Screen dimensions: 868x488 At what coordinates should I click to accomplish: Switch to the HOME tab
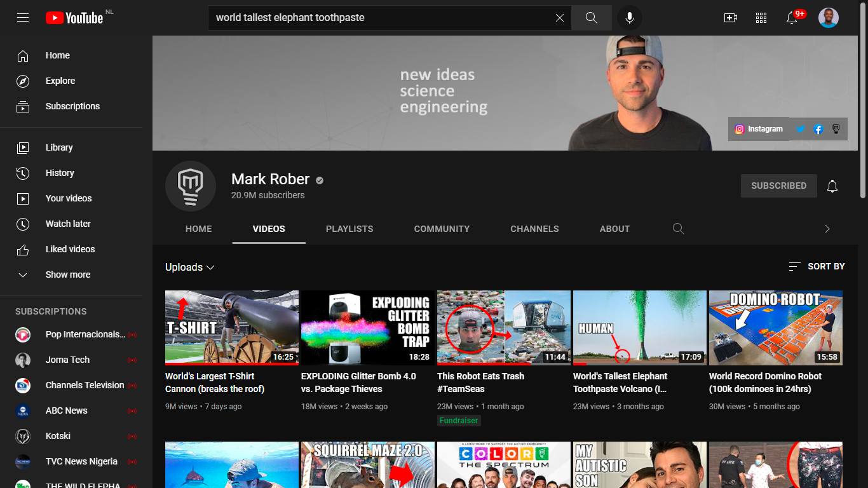pos(199,229)
